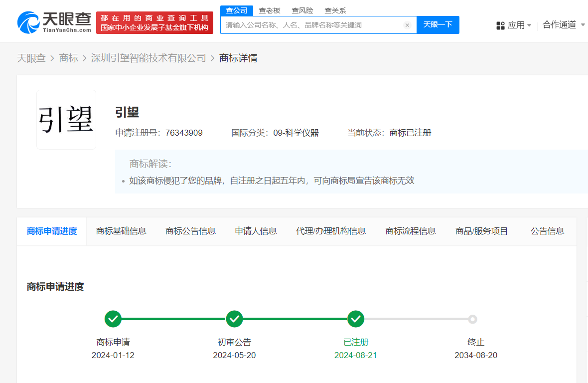
Task: Go to 深圳引望智能技术有限公司 breadcrumb link
Action: (x=148, y=58)
